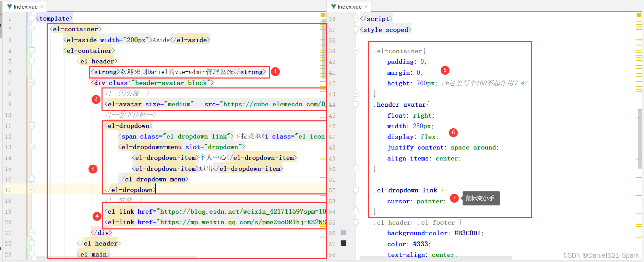This screenshot has height=262, width=644.
Task: Click the display: flex declaration
Action: tap(413, 137)
